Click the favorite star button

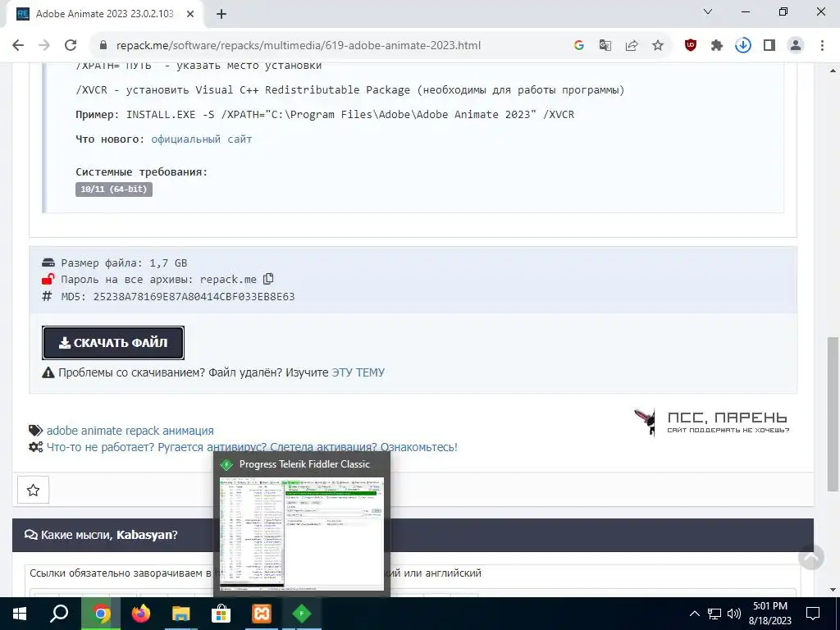coord(33,490)
